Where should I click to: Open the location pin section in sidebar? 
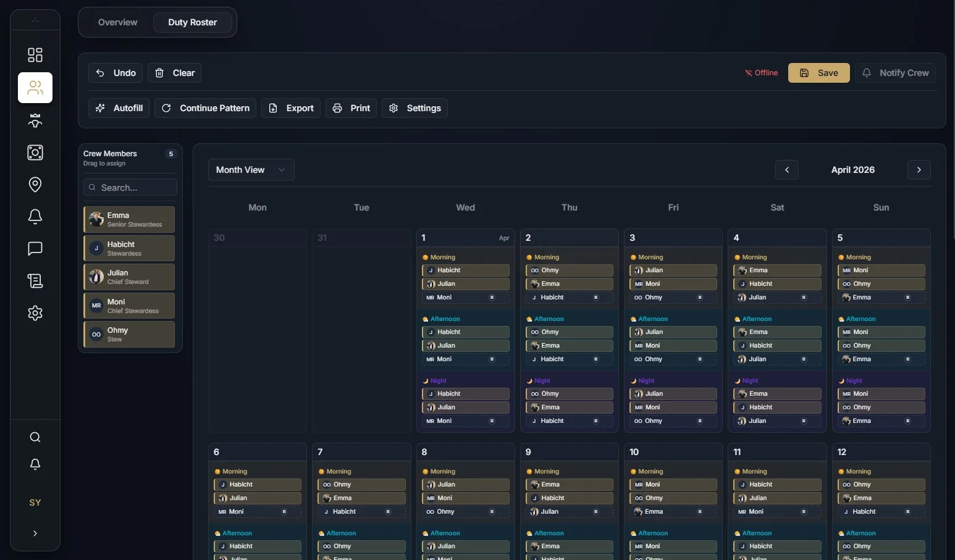pos(35,185)
